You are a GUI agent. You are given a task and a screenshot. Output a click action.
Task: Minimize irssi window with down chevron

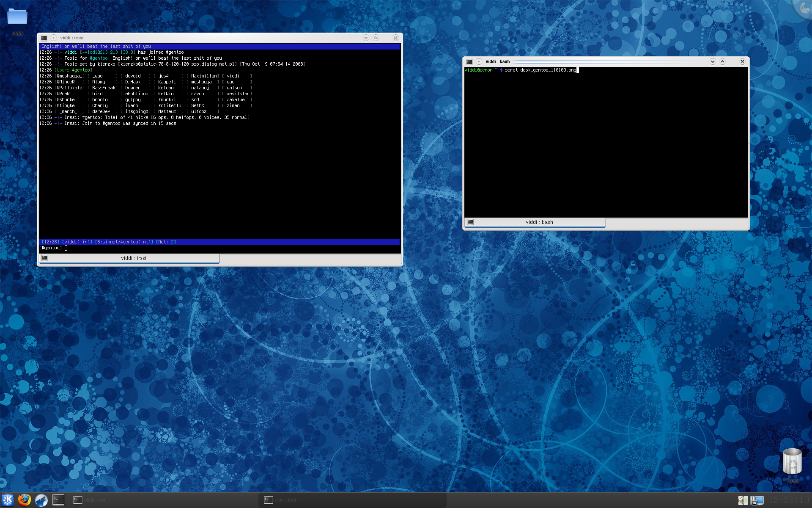coord(366,38)
